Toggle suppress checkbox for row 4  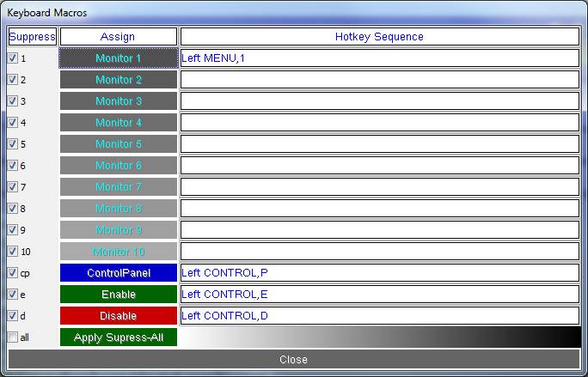[13, 122]
